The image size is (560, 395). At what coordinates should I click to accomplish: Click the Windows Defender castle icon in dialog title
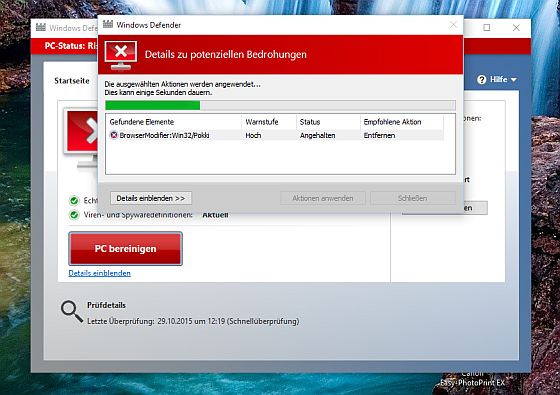coord(108,24)
